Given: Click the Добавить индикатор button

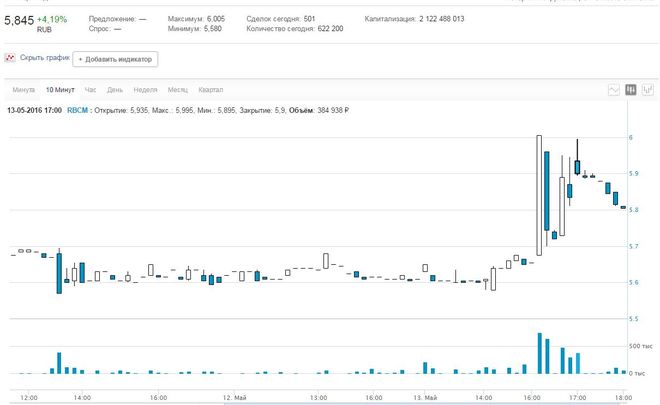Looking at the screenshot, I should (115, 59).
